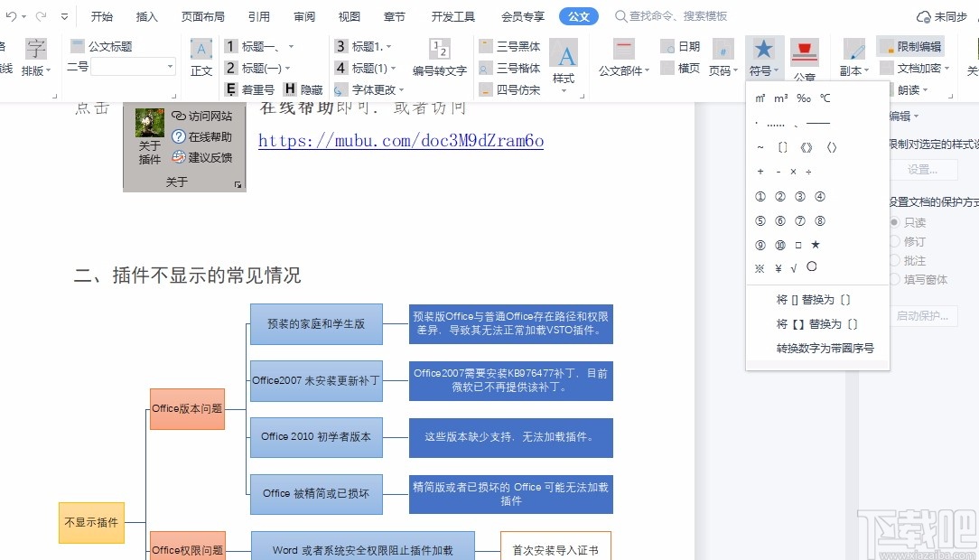Screen dimensions: 979x560
Task: Switch to the 开始 ribbon tab
Action: 102,15
